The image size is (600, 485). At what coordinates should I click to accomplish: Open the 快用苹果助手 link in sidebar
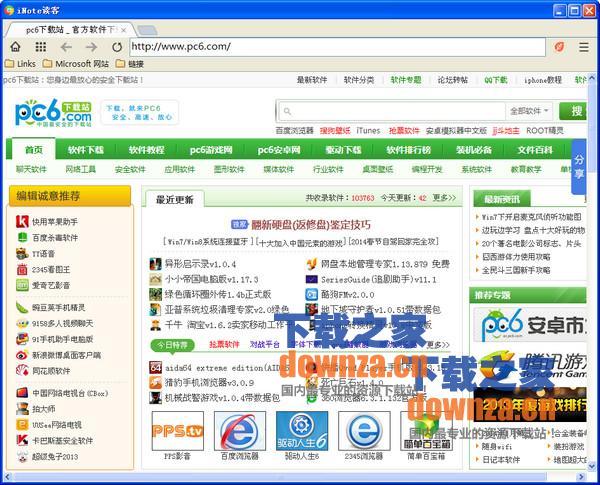54,222
